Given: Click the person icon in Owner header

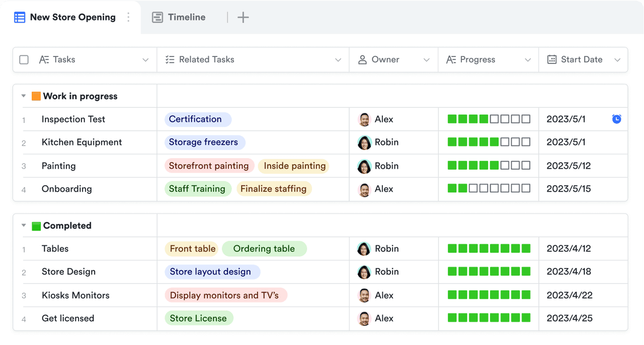Looking at the screenshot, I should coord(362,59).
